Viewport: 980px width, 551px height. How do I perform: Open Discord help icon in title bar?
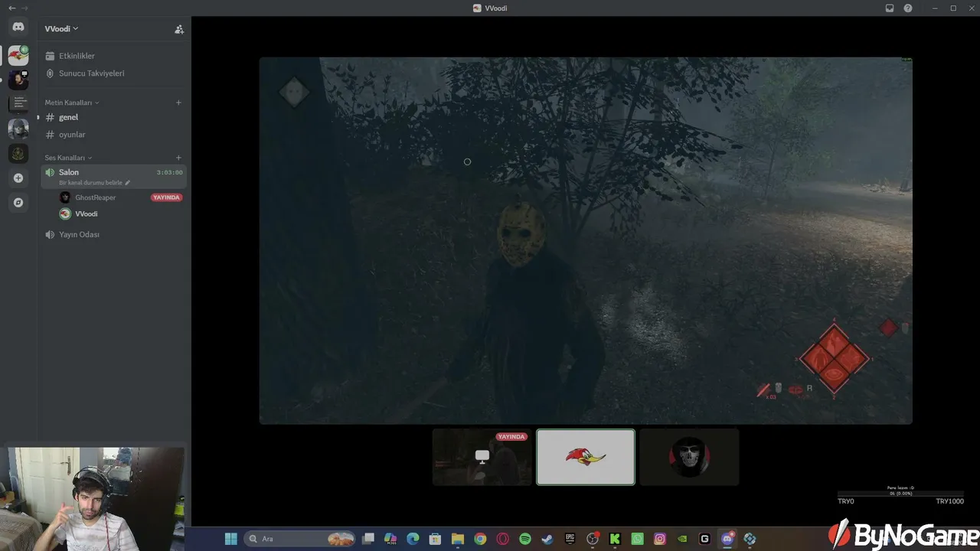tap(908, 8)
